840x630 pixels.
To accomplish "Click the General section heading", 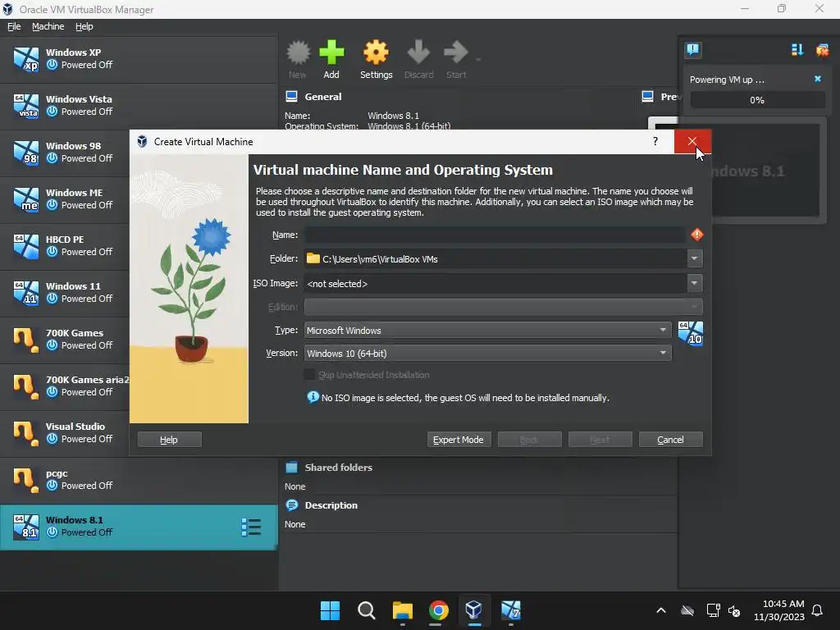I will [x=323, y=97].
